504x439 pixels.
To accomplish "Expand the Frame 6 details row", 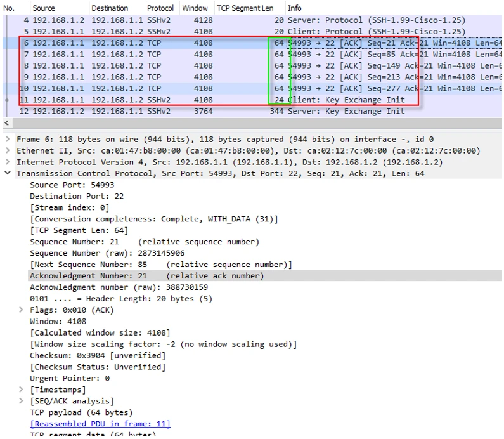I will point(7,139).
